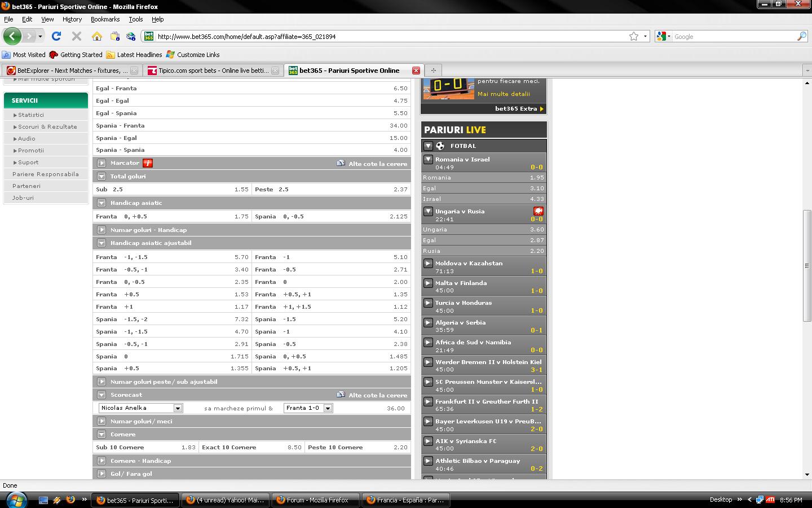Screen dimensions: 812x508
Task: Open the Google search engine selector icon
Action: (664, 36)
